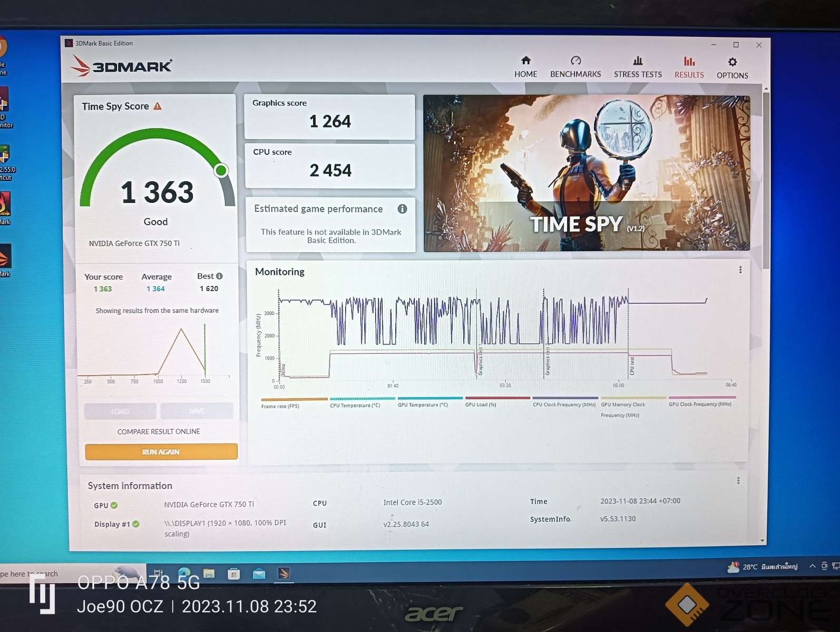
Task: Open the Monitoring panel three-dot menu
Action: click(740, 270)
